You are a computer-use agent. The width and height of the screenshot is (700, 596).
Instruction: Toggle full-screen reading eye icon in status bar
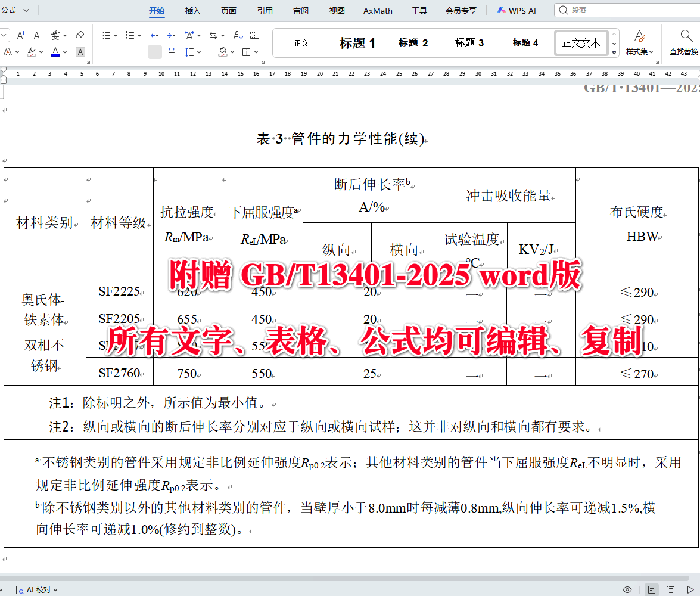(x=627, y=589)
